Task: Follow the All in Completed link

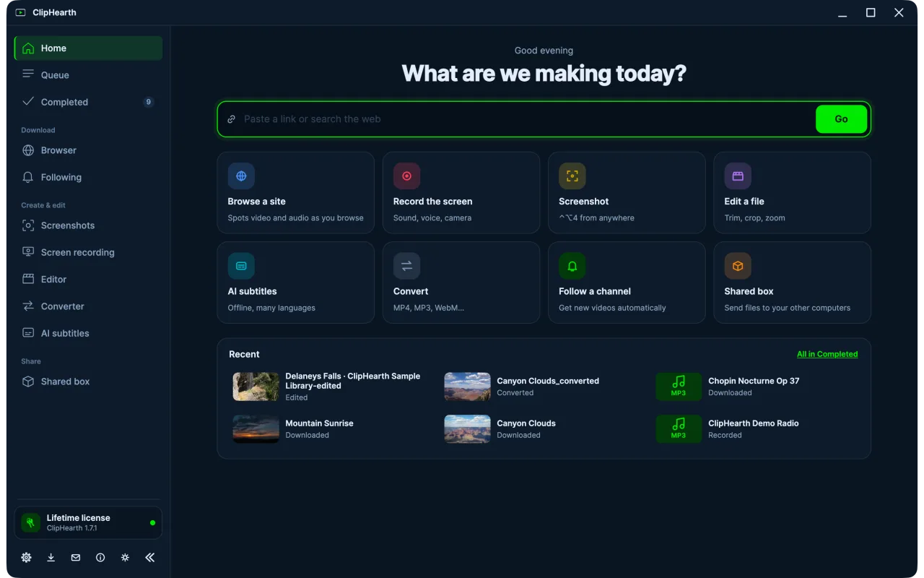Action: (x=827, y=354)
